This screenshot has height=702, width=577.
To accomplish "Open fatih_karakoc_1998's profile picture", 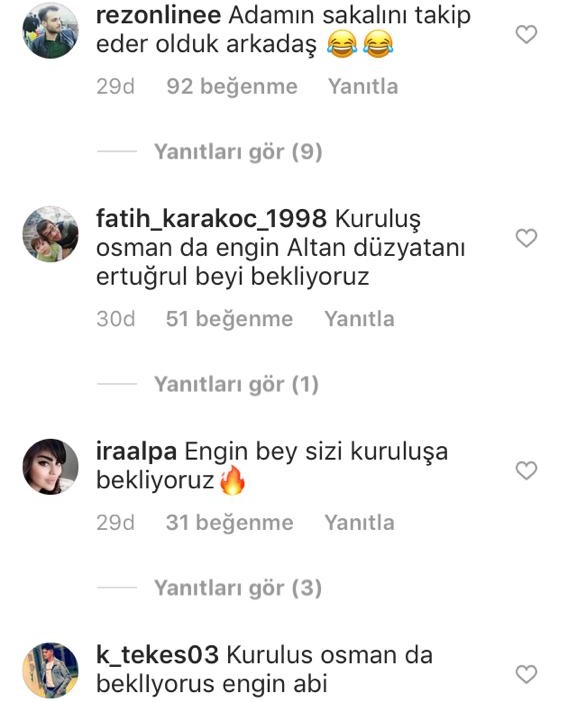I will (50, 234).
